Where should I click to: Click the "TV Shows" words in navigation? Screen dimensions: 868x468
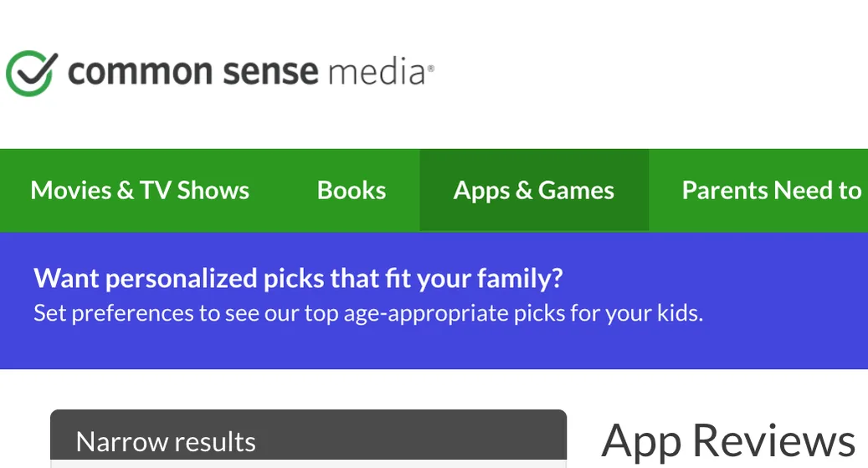pyautogui.click(x=194, y=190)
